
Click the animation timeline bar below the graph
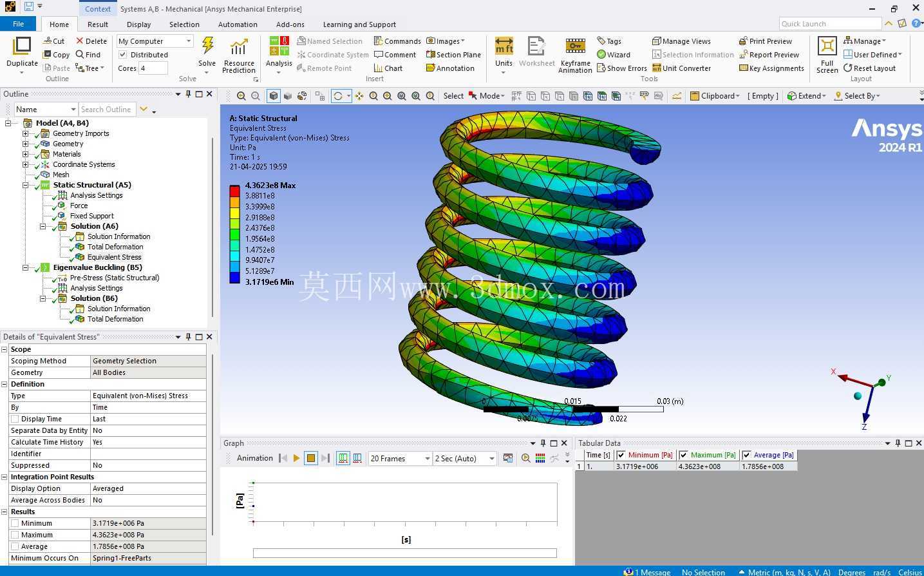[405, 553]
